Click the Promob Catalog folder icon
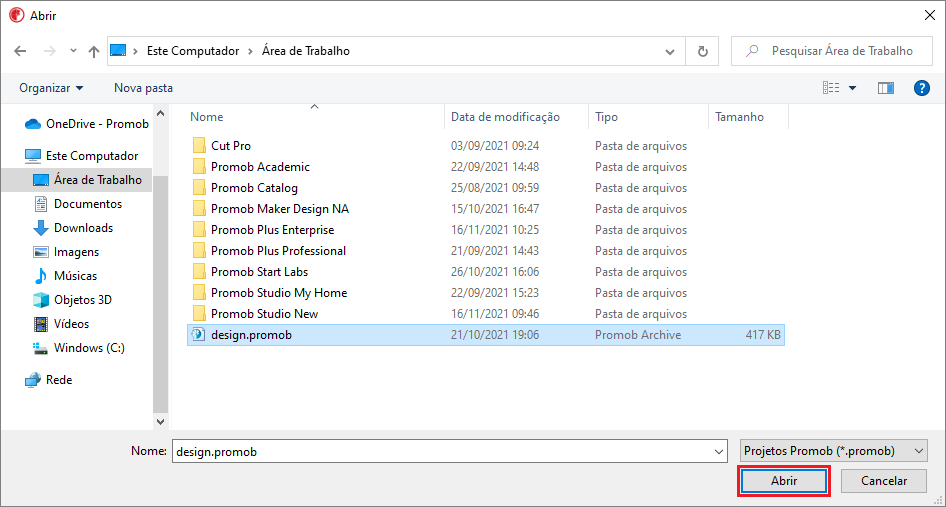Viewport: 946px width, 507px height. click(199, 188)
